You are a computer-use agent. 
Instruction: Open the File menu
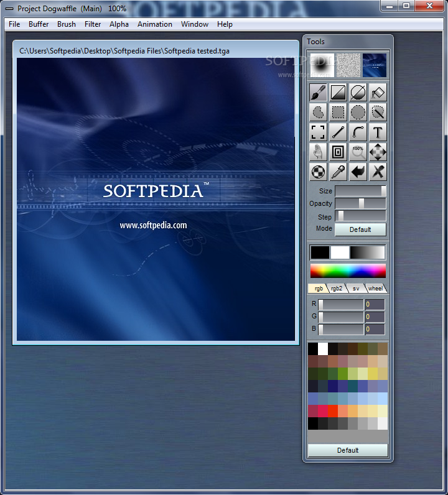point(14,24)
